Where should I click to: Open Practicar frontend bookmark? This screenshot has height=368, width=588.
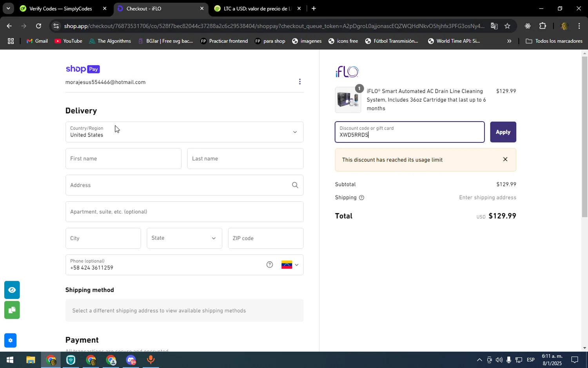click(224, 41)
